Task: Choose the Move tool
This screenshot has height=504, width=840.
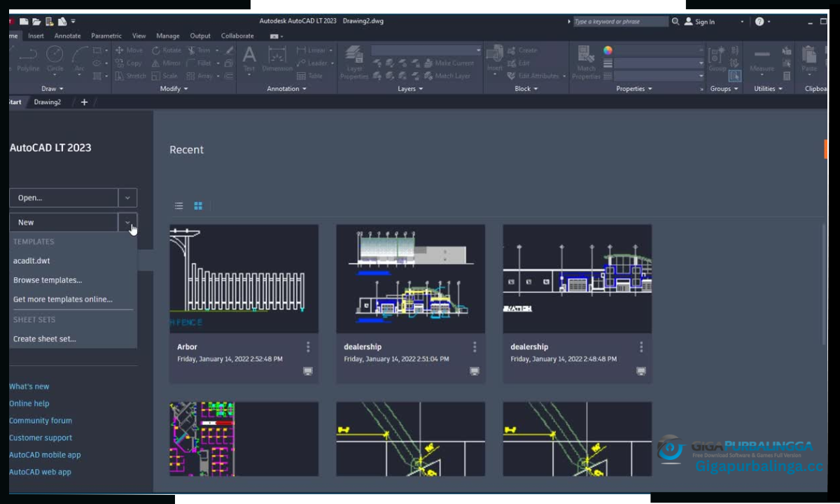Action: click(x=129, y=50)
